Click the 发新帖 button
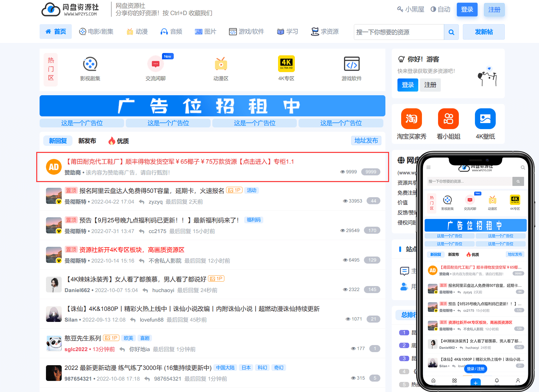This screenshot has width=539, height=392. pyautogui.click(x=484, y=32)
